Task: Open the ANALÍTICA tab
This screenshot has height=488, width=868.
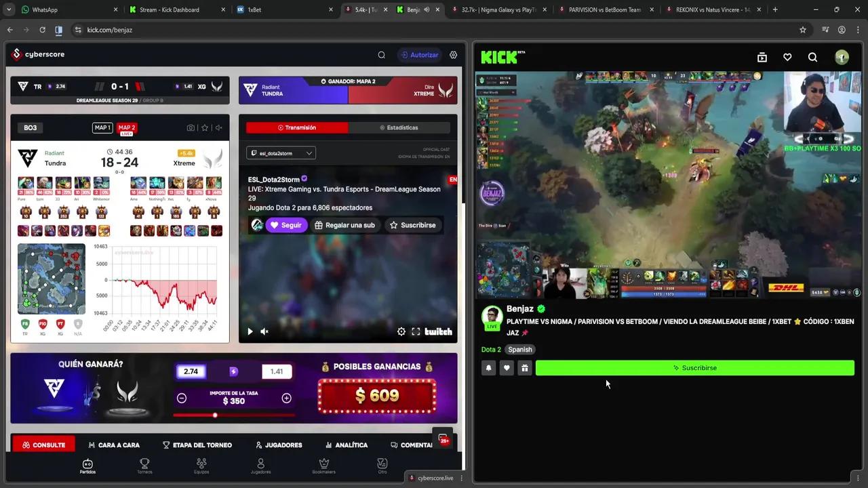Action: coord(347,445)
